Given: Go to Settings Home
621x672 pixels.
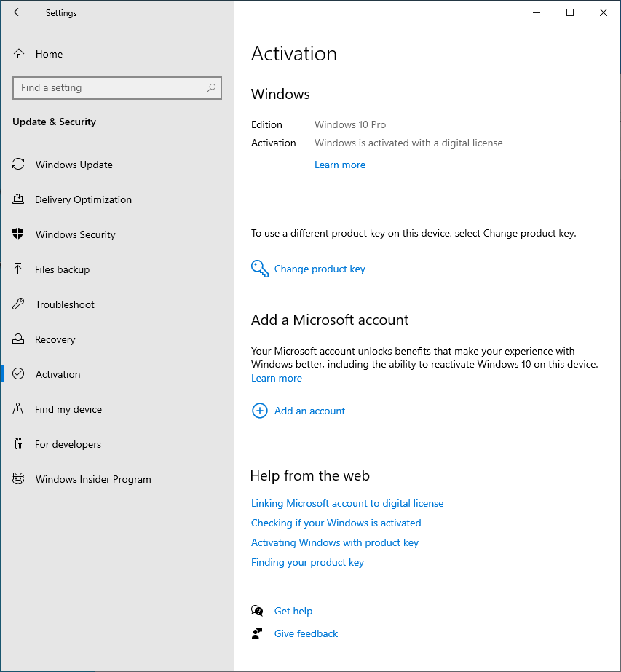Looking at the screenshot, I should pos(49,54).
